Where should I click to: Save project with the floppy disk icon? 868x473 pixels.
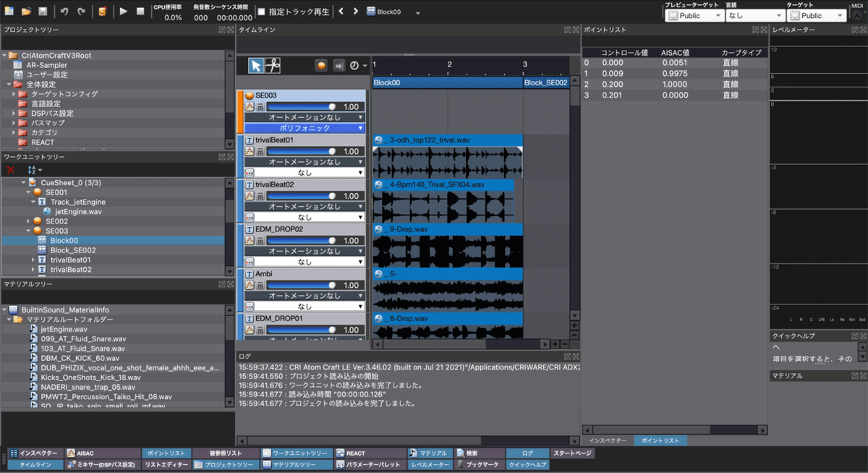click(x=43, y=12)
